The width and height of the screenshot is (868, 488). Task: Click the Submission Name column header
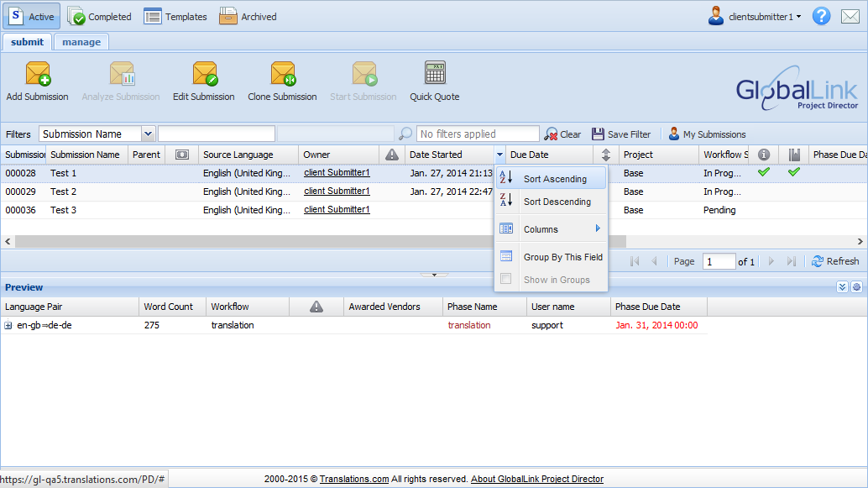87,155
